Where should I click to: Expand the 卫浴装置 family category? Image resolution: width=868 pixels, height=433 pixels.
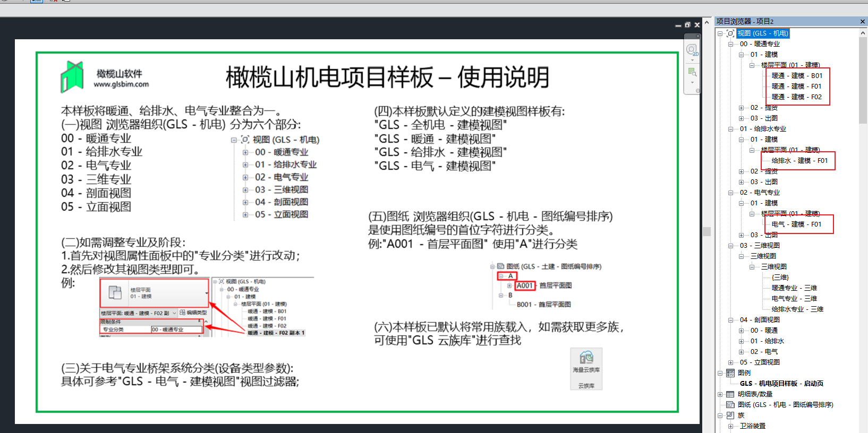[x=731, y=426]
